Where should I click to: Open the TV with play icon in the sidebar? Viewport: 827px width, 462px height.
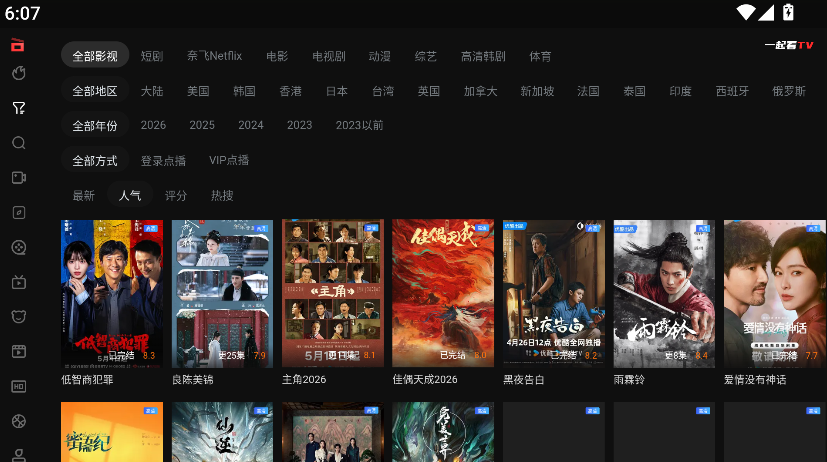click(x=18, y=282)
